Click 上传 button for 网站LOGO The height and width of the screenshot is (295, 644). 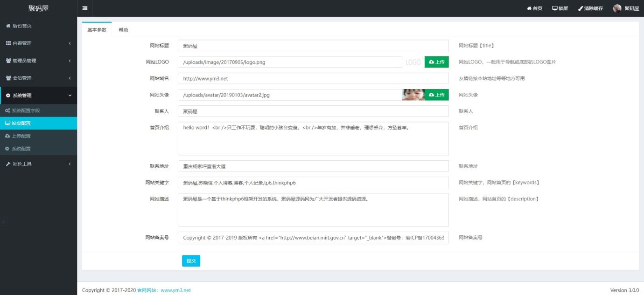click(436, 62)
